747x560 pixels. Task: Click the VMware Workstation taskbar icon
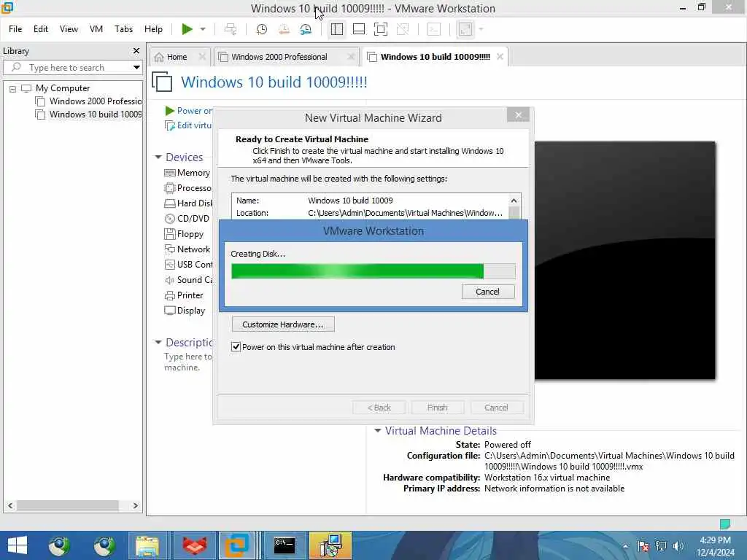pyautogui.click(x=237, y=545)
